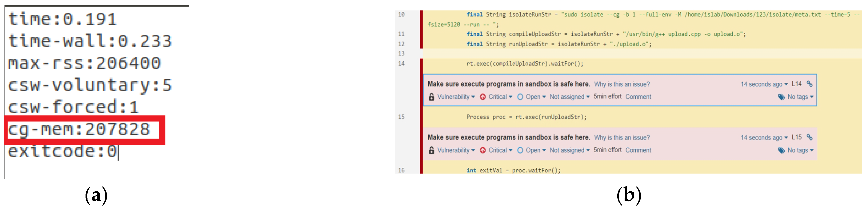Click Comment on the L14 issue
Viewport: 868px width, 208px height.
point(638,97)
